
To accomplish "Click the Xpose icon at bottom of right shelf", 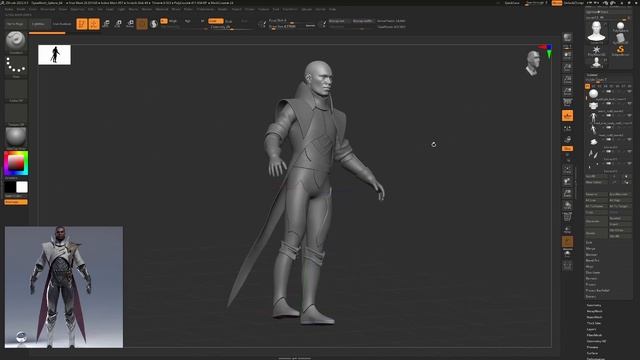I will (x=567, y=266).
